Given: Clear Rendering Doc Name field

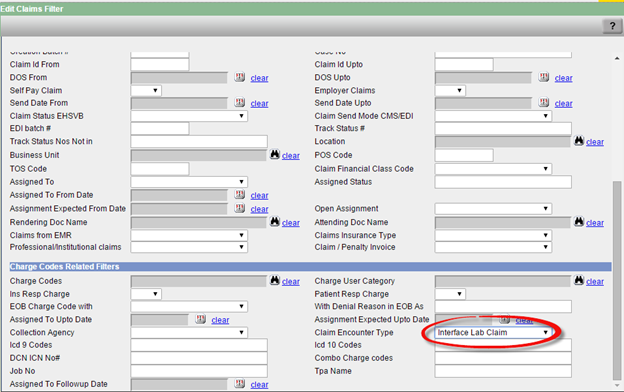Looking at the screenshot, I should pyautogui.click(x=291, y=223).
